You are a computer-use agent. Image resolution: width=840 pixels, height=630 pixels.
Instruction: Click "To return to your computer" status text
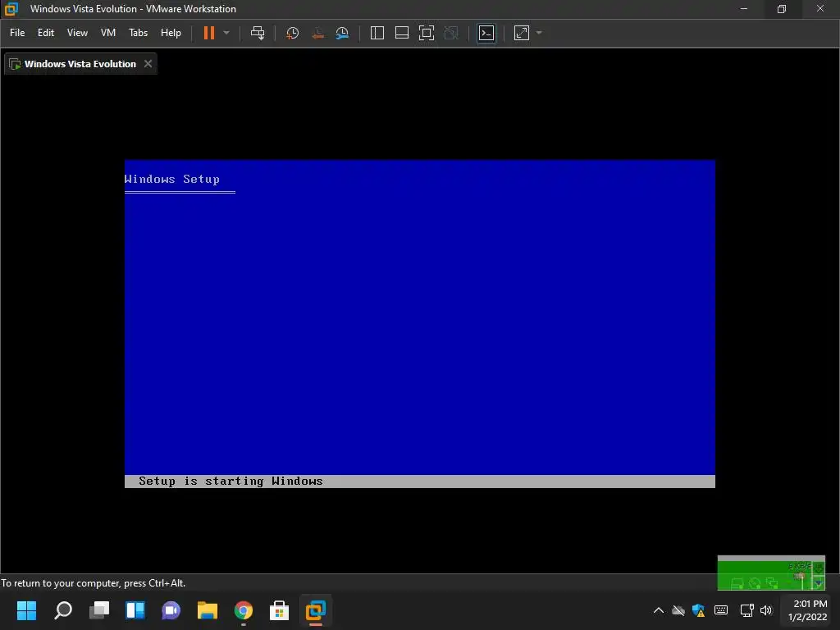click(x=94, y=583)
